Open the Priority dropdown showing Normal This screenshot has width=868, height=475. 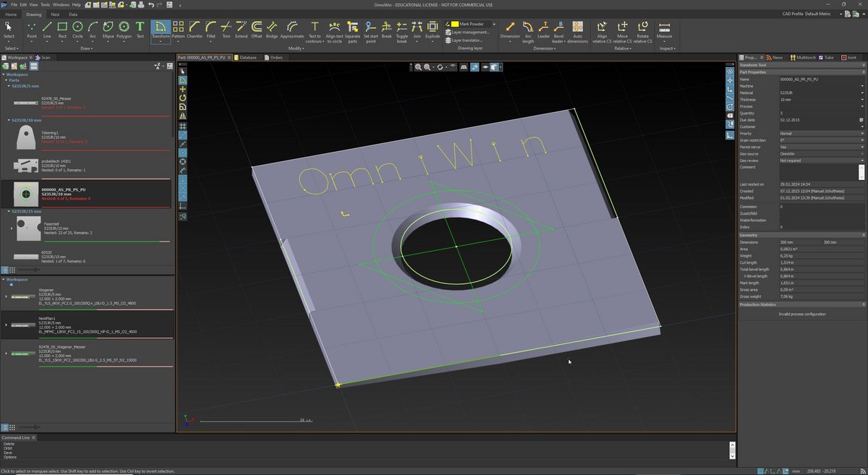tap(861, 134)
